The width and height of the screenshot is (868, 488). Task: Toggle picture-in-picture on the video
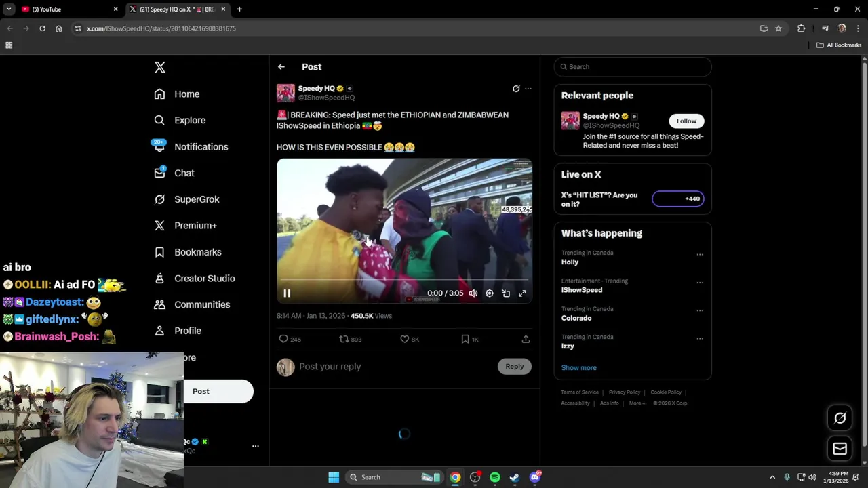coord(506,293)
